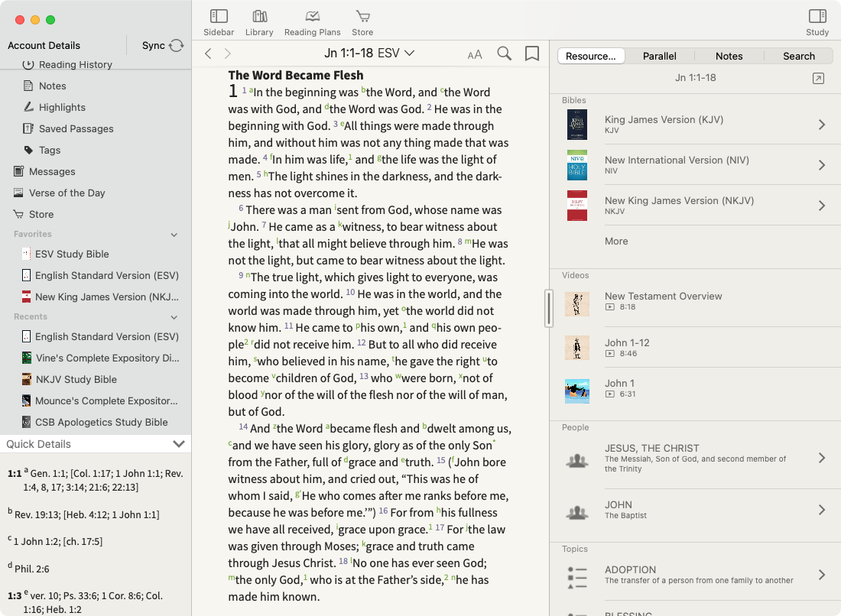The height and width of the screenshot is (616, 841).
Task: Collapse the Quick Details panel
Action: pos(179,444)
